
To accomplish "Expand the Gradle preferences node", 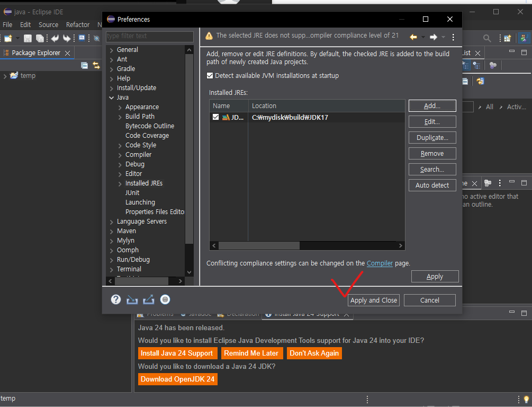I will (112, 69).
